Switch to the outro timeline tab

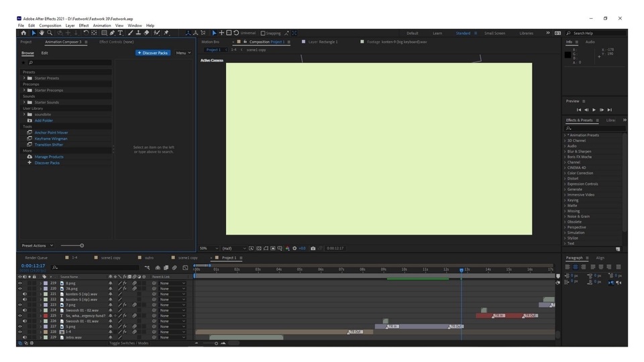tap(149, 257)
